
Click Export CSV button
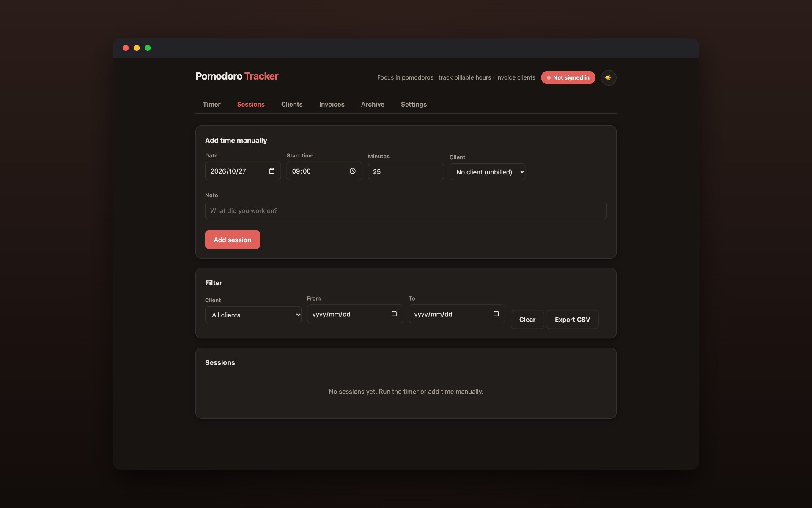(572, 320)
